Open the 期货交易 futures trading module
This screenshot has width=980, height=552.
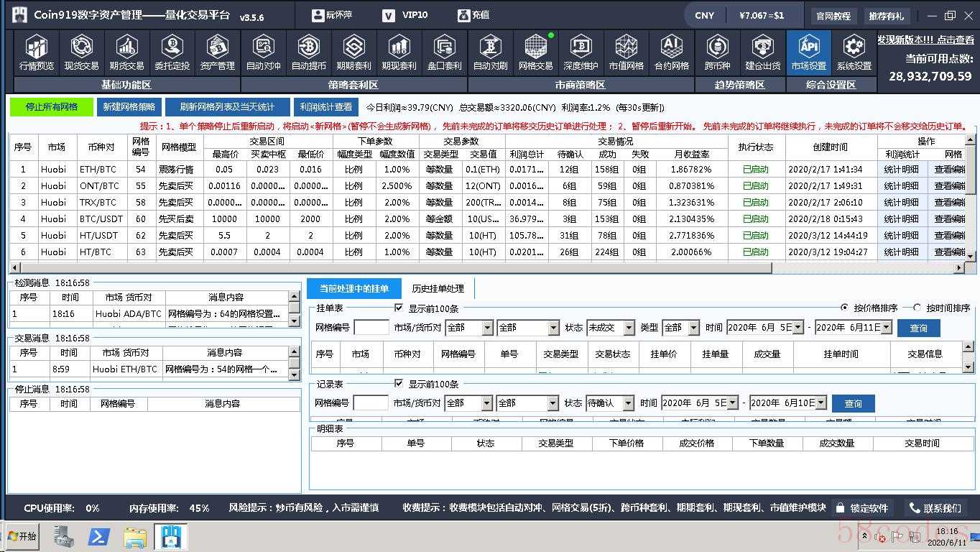coord(126,52)
